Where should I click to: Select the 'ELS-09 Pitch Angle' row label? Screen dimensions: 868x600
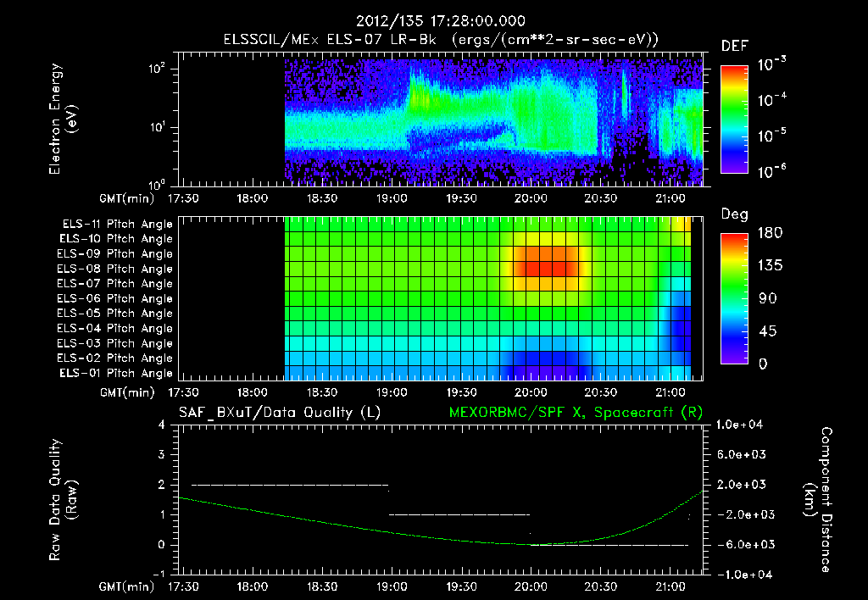coord(115,254)
